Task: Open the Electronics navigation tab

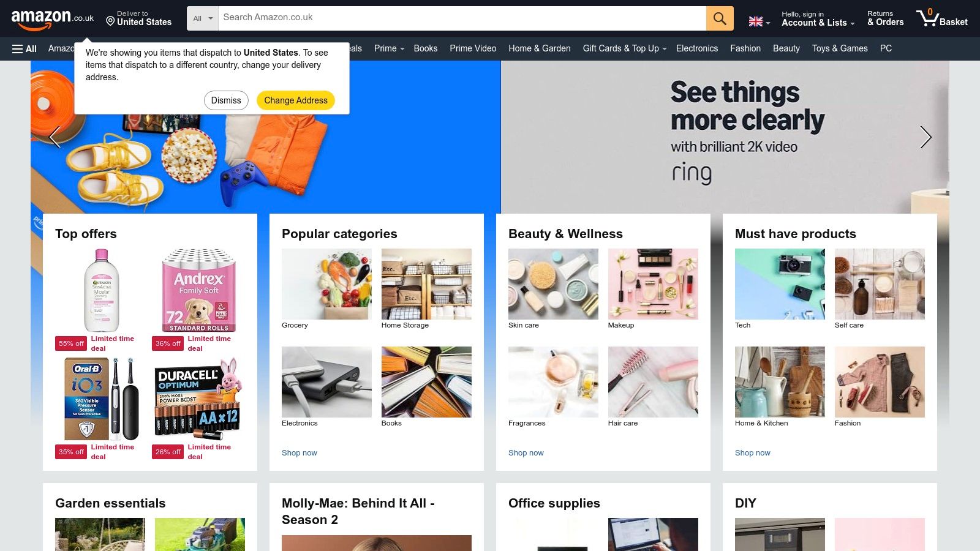Action: pyautogui.click(x=696, y=48)
